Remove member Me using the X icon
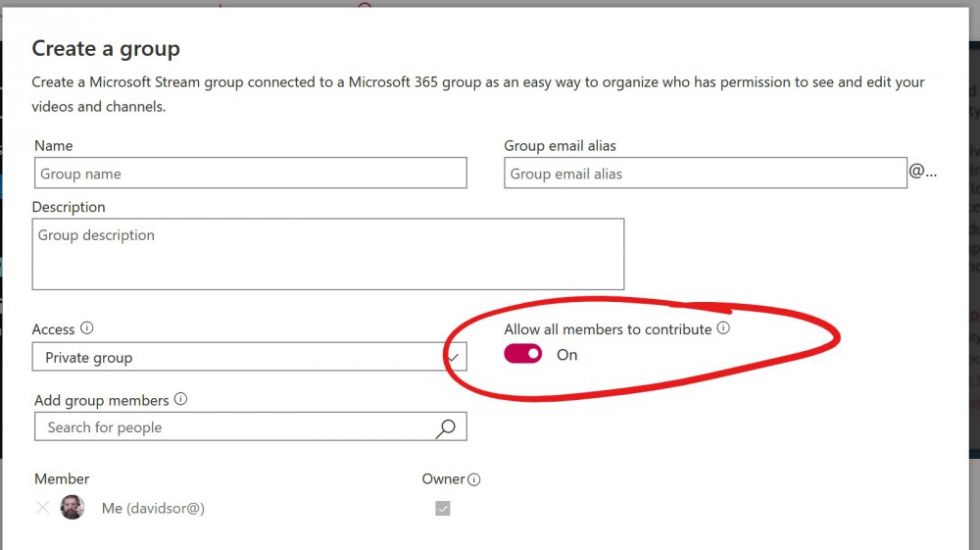Screen dimensions: 980x550 (42, 508)
